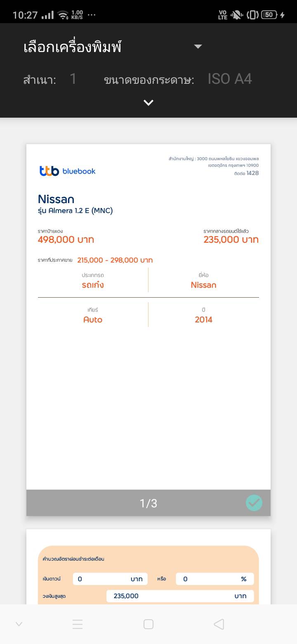This screenshot has height=644, width=297.
Task: Tap the ttb bluebook logo
Action: point(68,171)
